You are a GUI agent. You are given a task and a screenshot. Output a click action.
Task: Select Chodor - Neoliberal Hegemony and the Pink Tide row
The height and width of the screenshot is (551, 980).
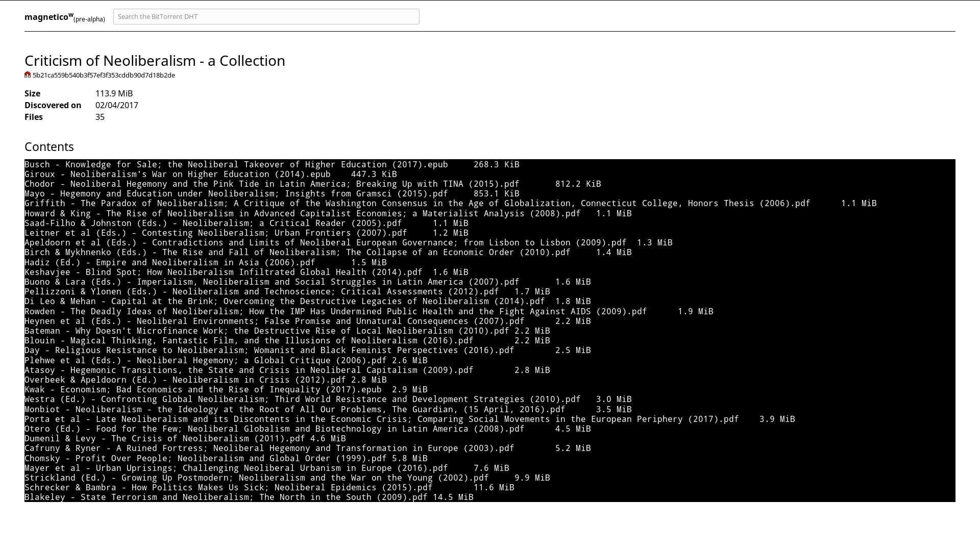pos(313,184)
